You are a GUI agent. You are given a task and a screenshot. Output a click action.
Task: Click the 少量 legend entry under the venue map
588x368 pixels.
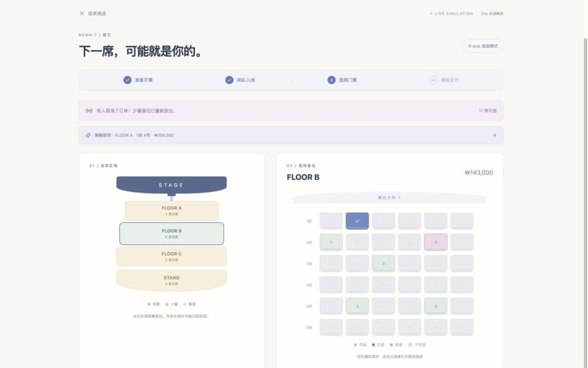point(171,304)
